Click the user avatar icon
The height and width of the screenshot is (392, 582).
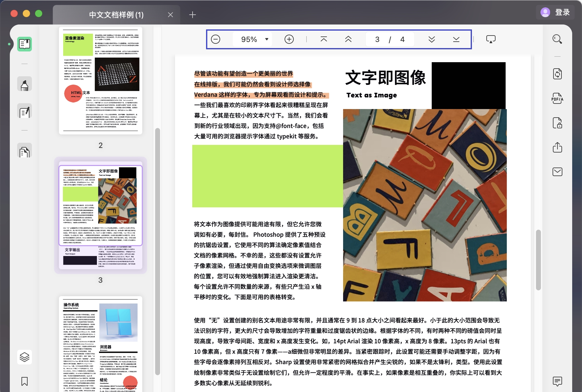point(545,12)
